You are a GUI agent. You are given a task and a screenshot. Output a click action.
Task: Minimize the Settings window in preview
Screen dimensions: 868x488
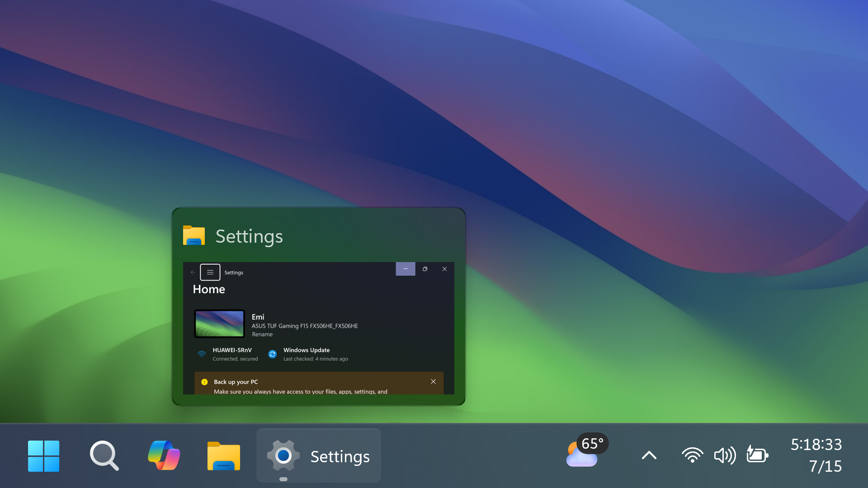[x=406, y=269]
